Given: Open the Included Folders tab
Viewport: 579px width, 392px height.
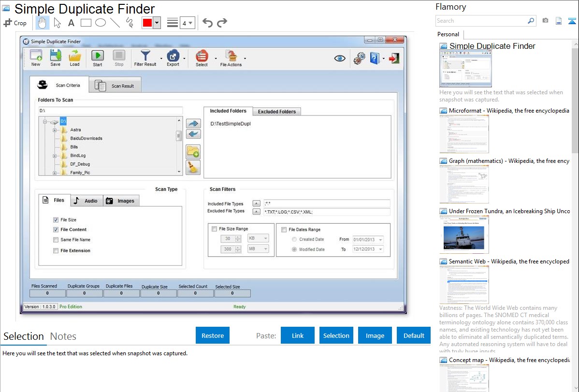Looking at the screenshot, I should (228, 111).
